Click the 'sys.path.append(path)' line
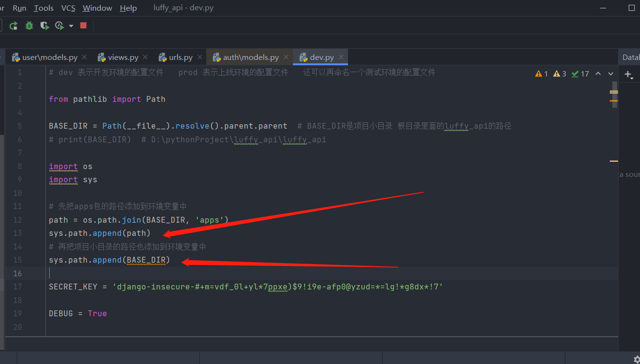The width and height of the screenshot is (640, 364). pyautogui.click(x=100, y=233)
